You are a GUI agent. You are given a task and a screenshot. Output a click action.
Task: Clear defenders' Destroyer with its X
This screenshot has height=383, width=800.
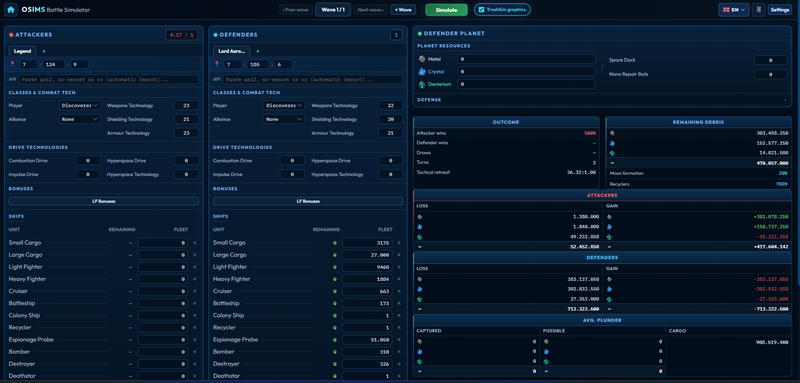point(399,364)
